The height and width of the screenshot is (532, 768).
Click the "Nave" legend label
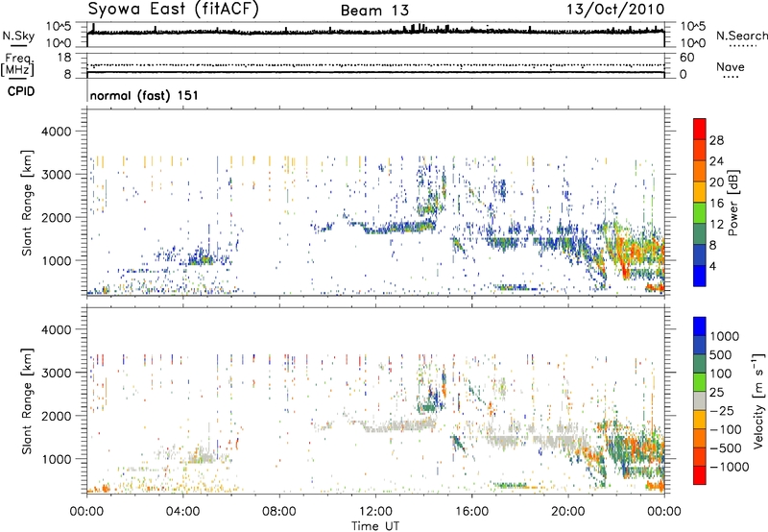pyautogui.click(x=731, y=67)
